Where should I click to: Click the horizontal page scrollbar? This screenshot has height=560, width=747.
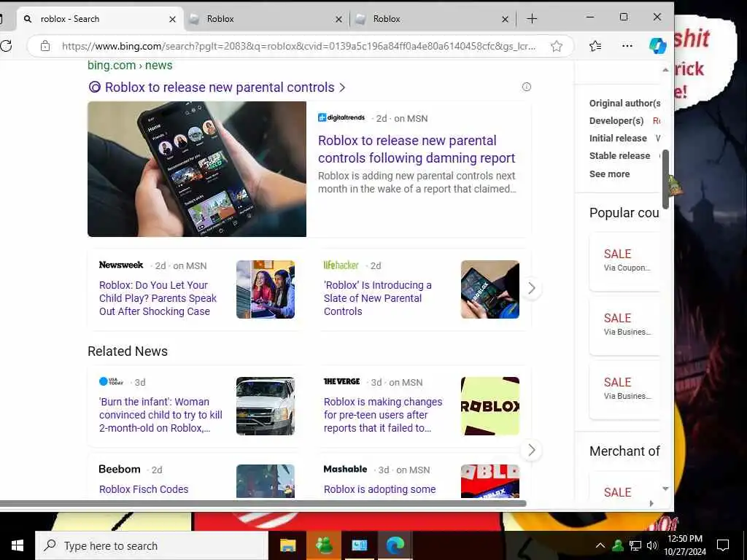(x=263, y=503)
